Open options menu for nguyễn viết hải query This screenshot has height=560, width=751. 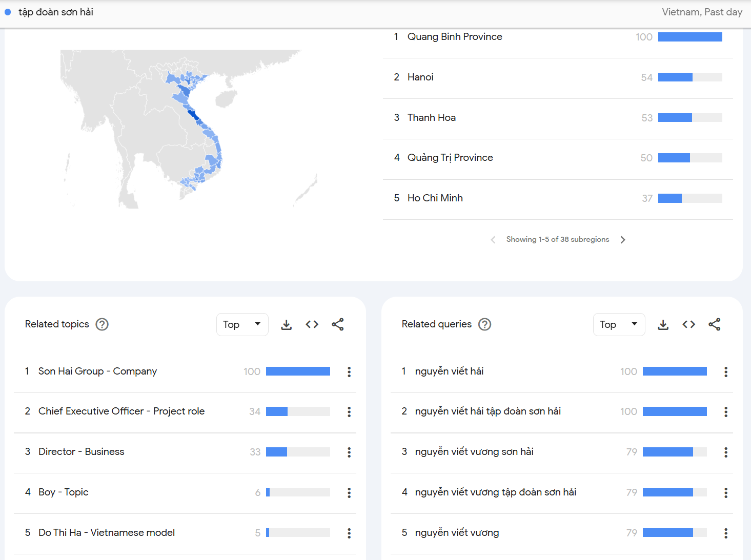coord(726,371)
